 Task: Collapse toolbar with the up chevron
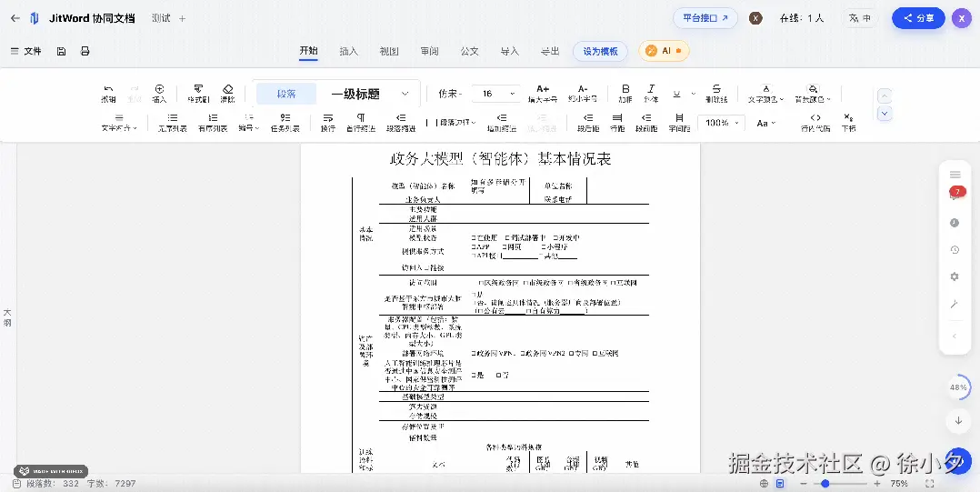coord(885,96)
